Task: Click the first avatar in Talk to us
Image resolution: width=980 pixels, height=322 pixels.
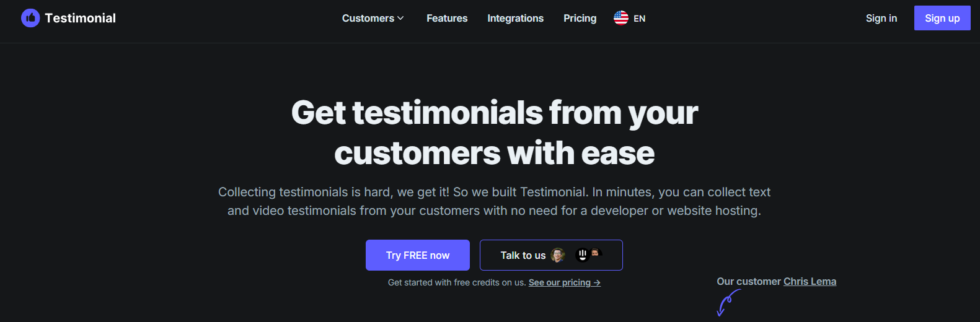Action: pyautogui.click(x=558, y=255)
